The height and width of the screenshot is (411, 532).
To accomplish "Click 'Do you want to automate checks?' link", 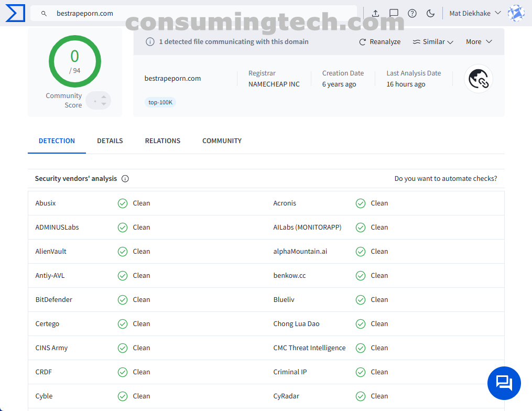I will point(446,179).
